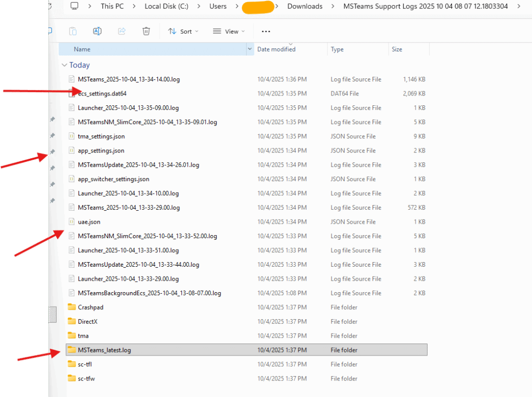This screenshot has height=397, width=532.
Task: Select the Crashpad folder icon
Action: pyautogui.click(x=72, y=307)
